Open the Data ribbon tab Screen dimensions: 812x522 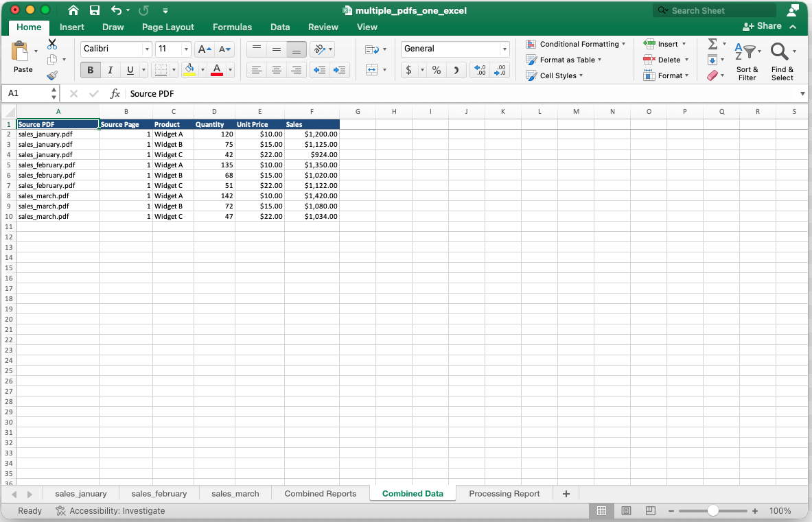click(x=280, y=27)
